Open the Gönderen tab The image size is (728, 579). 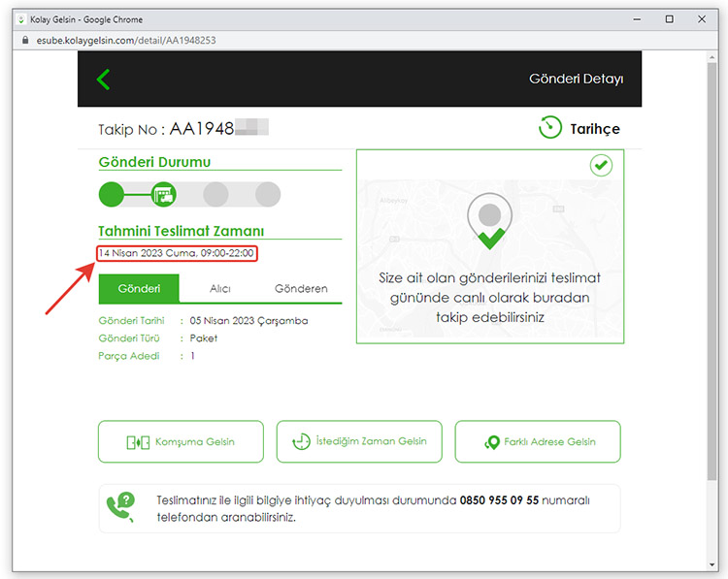[x=301, y=288]
